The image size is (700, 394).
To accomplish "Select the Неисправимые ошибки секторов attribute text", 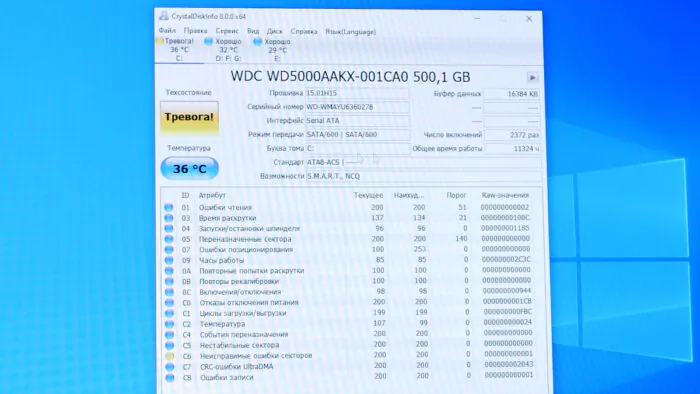I will pos(256,356).
